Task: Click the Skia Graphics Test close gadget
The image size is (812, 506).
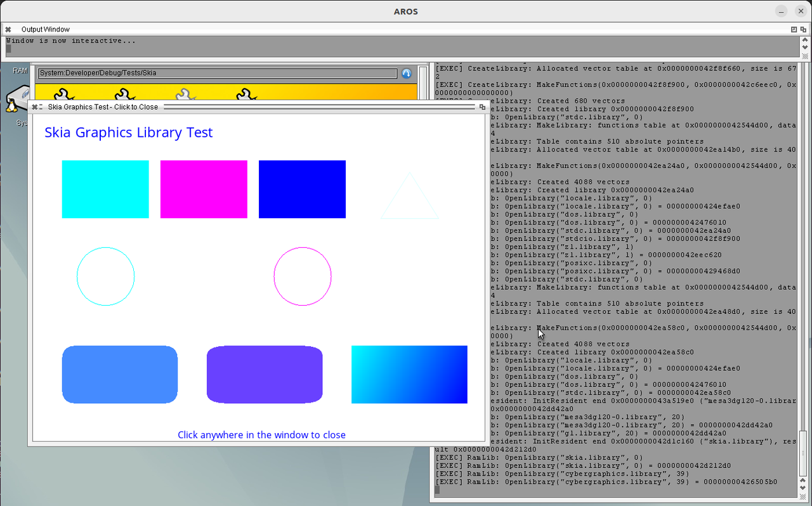Action: click(35, 107)
